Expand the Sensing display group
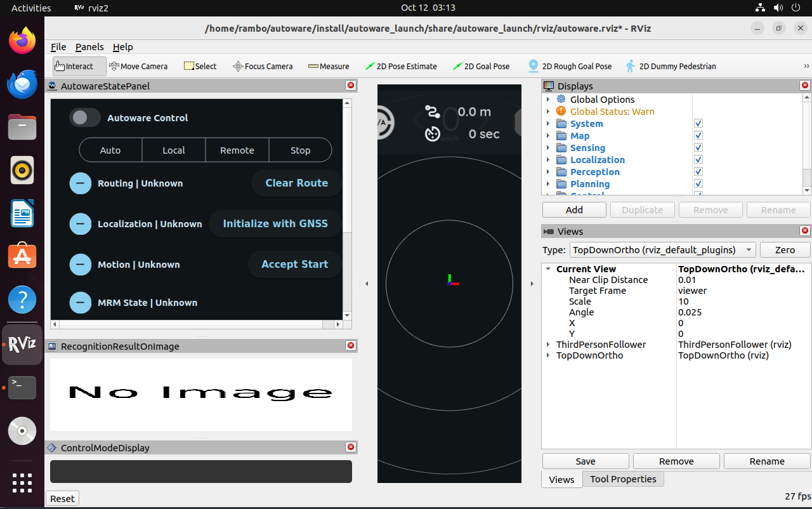Viewport: 812px width, 509px height. [x=548, y=148]
